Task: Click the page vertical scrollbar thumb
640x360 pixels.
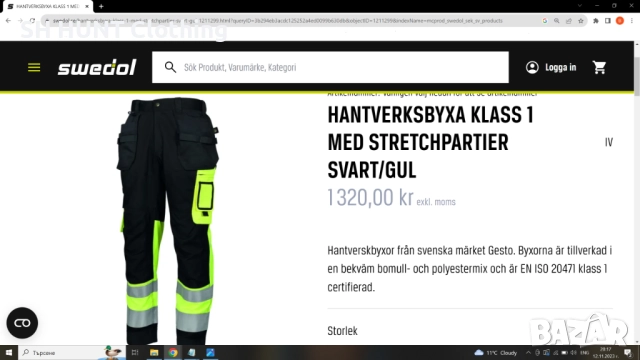Action: pos(637,76)
